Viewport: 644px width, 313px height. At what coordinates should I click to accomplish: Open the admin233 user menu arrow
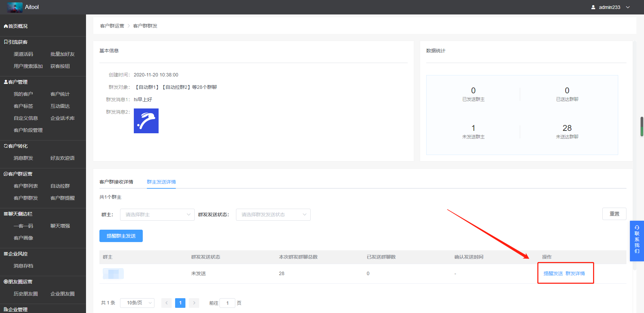point(628,7)
